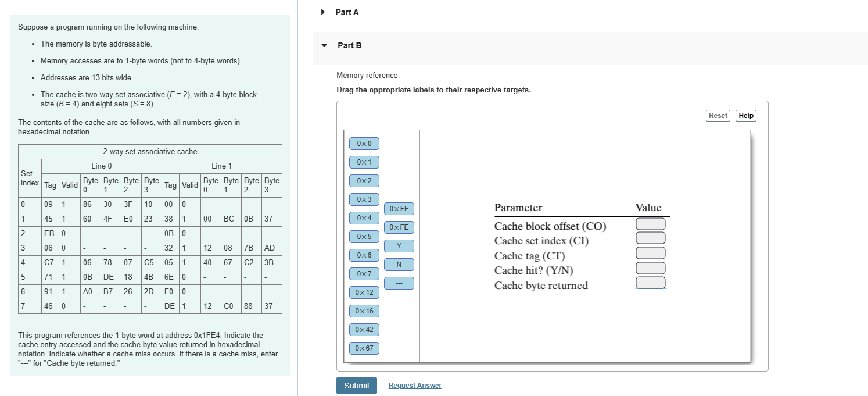The width and height of the screenshot is (868, 396).
Task: Open the Help dialog
Action: point(745,115)
